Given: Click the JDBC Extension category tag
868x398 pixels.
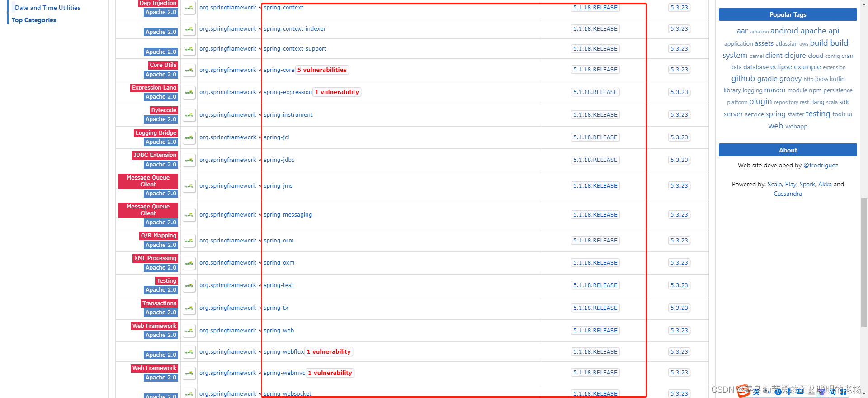Looking at the screenshot, I should coord(155,155).
